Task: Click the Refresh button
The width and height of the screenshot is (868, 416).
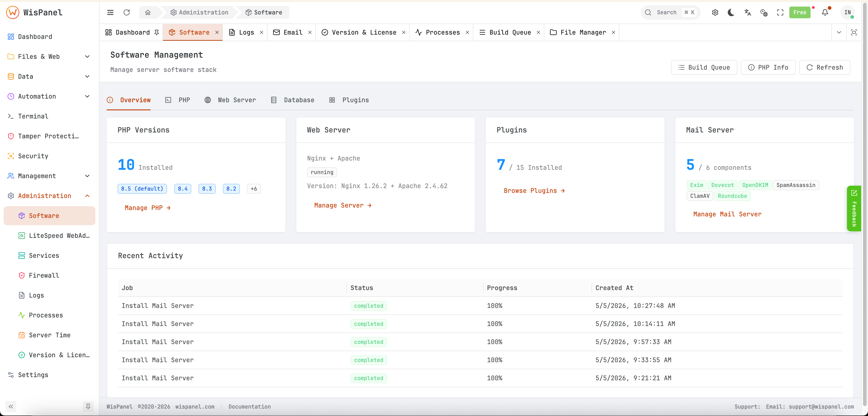Action: (x=825, y=67)
